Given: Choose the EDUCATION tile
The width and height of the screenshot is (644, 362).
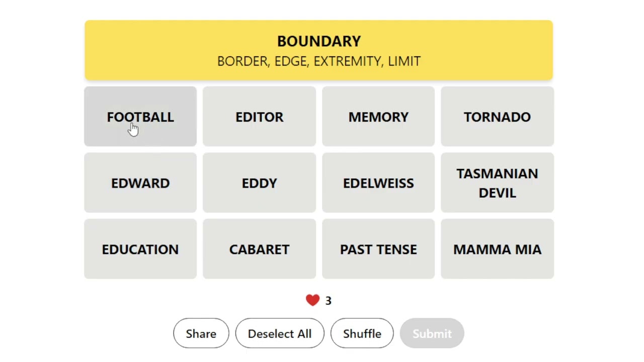Looking at the screenshot, I should point(140,249).
